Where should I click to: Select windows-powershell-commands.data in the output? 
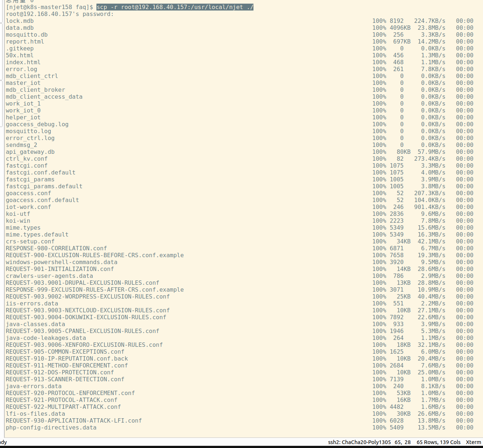pos(62,262)
